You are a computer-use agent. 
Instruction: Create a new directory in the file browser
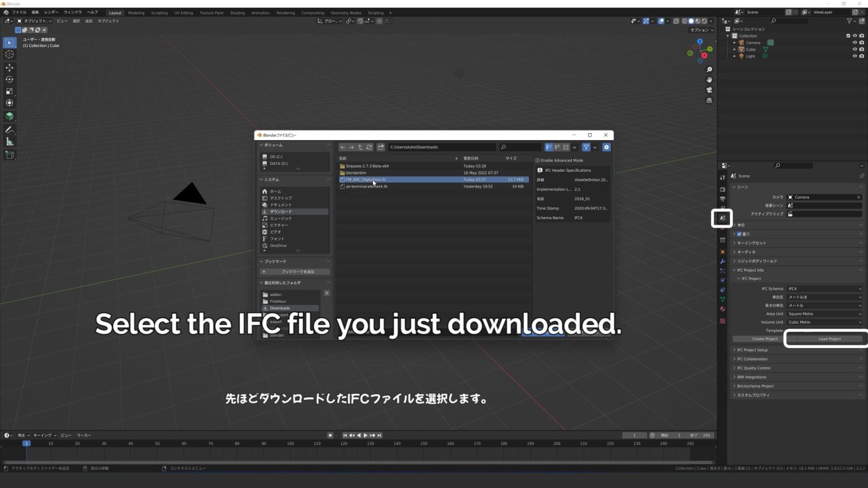(380, 147)
